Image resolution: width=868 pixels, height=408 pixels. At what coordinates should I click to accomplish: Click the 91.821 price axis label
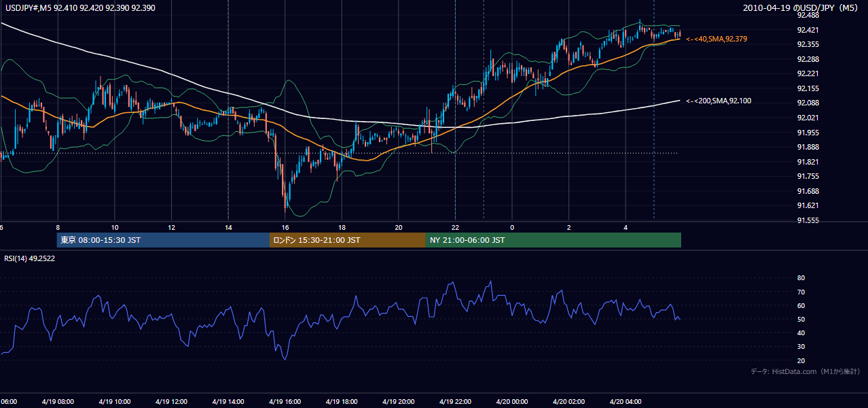pos(808,162)
